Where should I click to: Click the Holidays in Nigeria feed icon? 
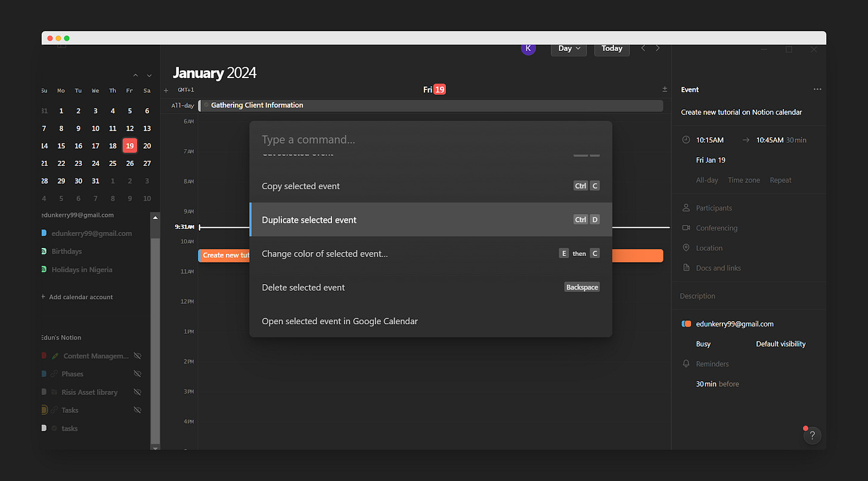coord(44,269)
